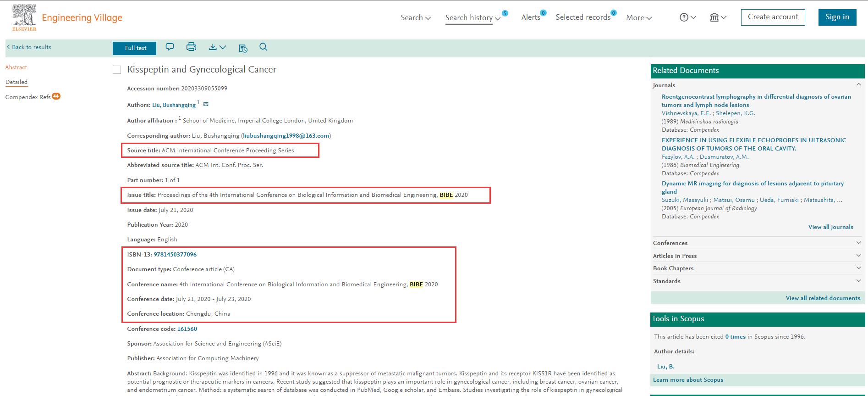Viewport: 868px width, 396px height.
Task: Expand the Conferences section
Action: [859, 243]
